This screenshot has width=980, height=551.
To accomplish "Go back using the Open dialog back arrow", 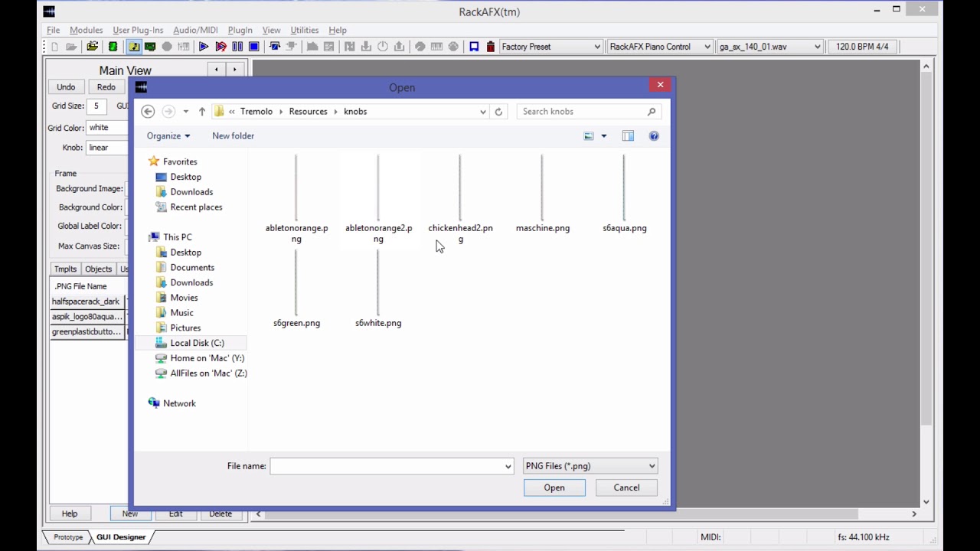I will pos(148,112).
